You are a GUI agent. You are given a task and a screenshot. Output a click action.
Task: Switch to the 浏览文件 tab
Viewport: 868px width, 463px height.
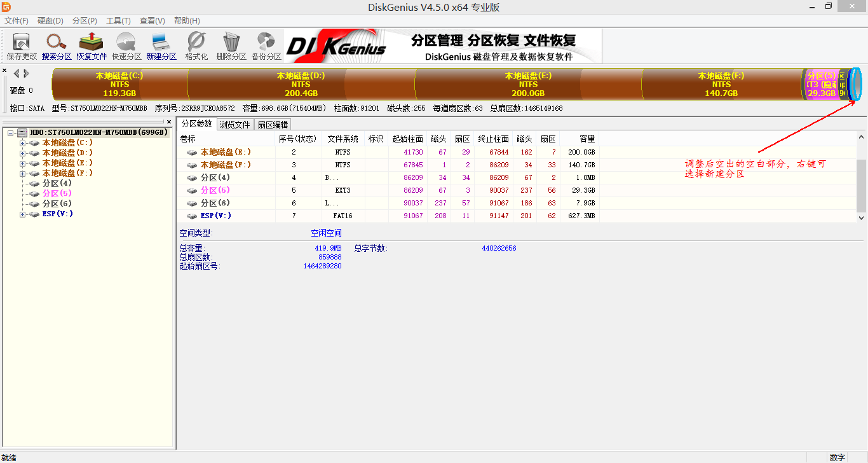point(235,125)
